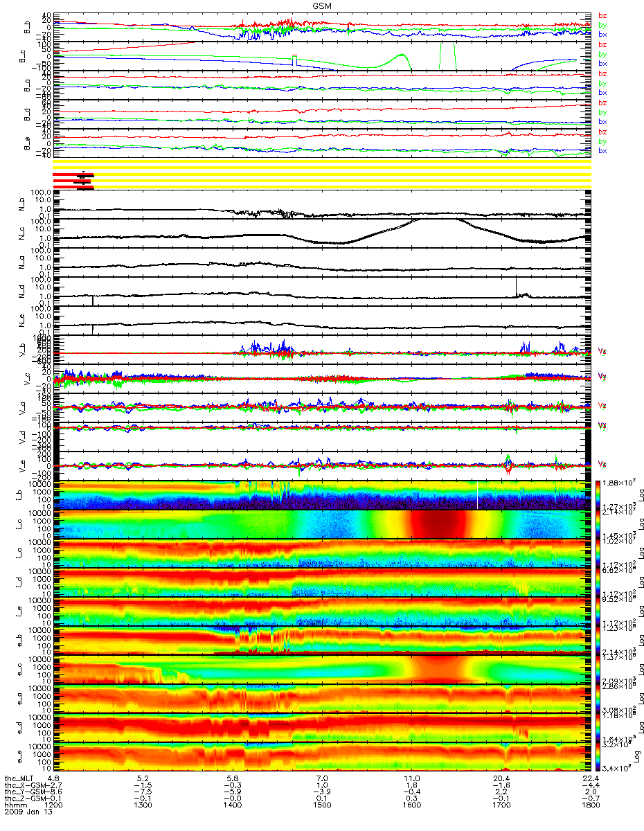Click the by legend of B_e panel
The width and height of the screenshot is (644, 831).
tap(602, 141)
